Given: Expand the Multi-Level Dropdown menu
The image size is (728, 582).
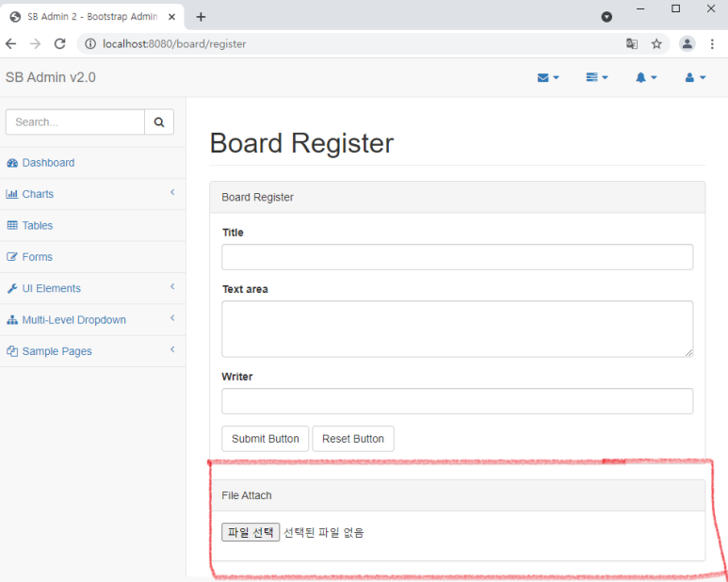Looking at the screenshot, I should [x=93, y=320].
